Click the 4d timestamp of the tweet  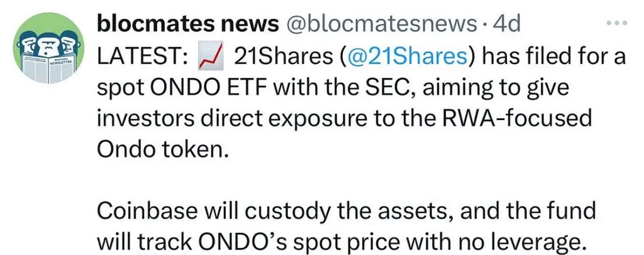click(x=506, y=24)
